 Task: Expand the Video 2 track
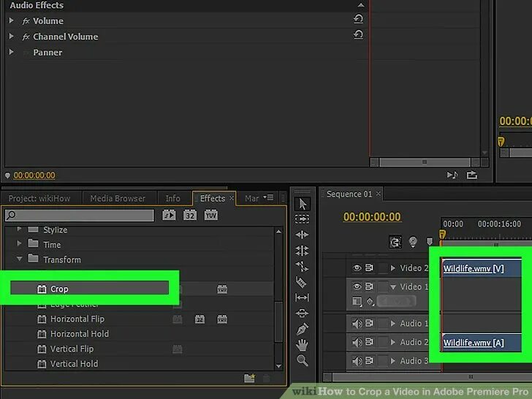tap(393, 268)
